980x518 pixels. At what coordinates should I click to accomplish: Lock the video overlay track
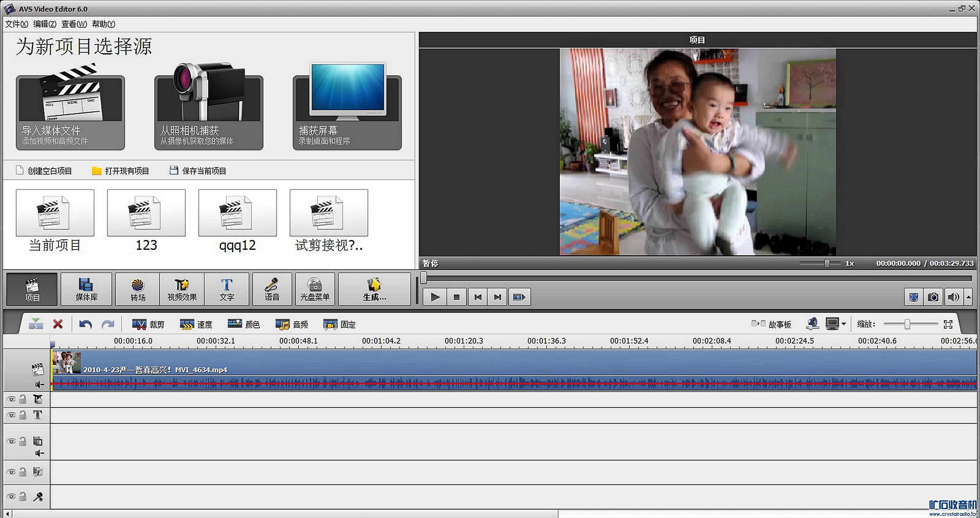23,441
